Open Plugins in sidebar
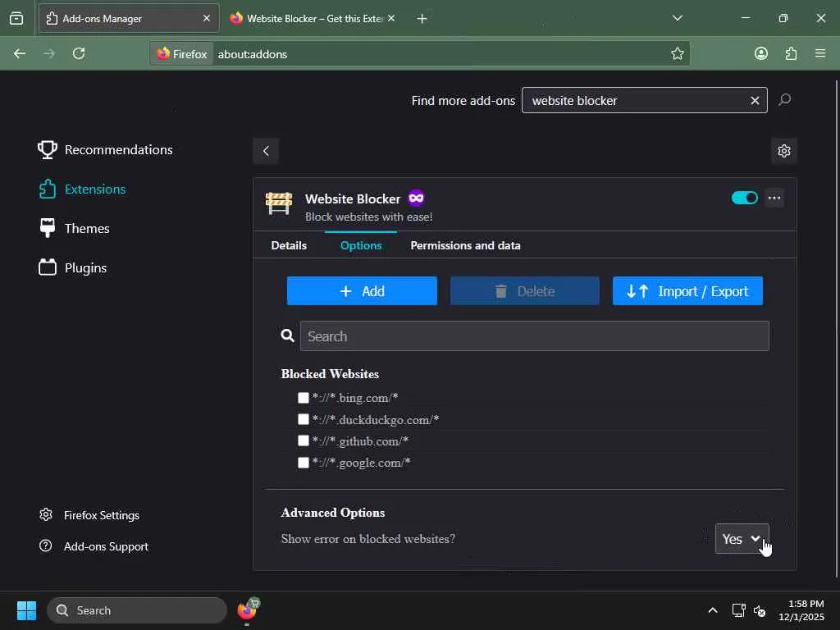The height and width of the screenshot is (630, 840). coord(73,268)
